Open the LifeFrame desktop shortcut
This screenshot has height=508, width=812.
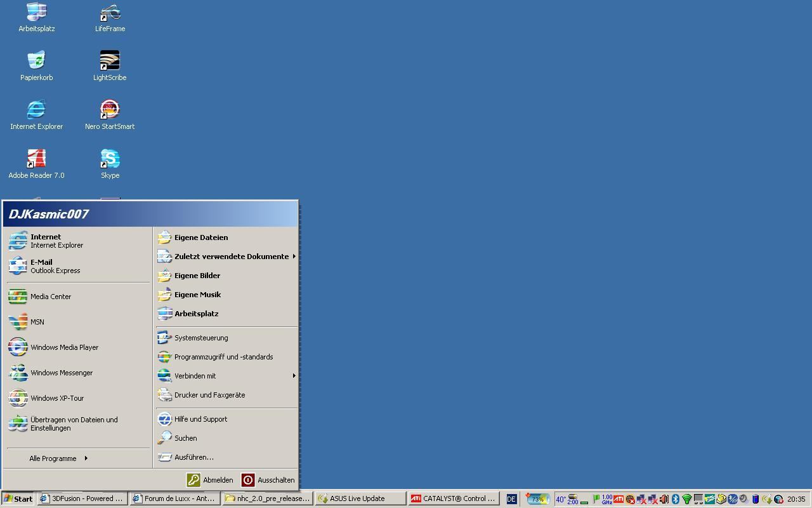[110, 17]
